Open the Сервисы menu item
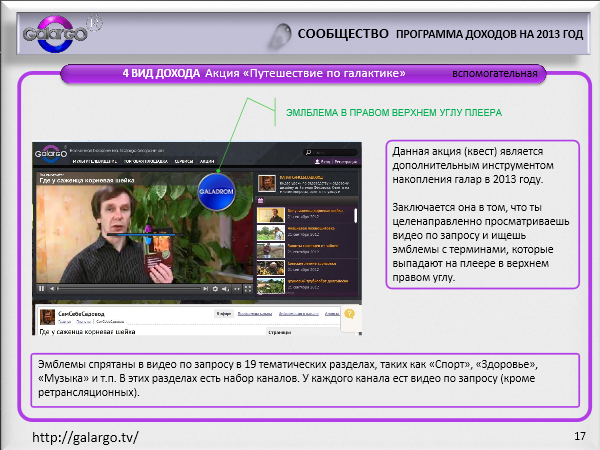Screen dimensions: 600x450 pyautogui.click(x=184, y=161)
